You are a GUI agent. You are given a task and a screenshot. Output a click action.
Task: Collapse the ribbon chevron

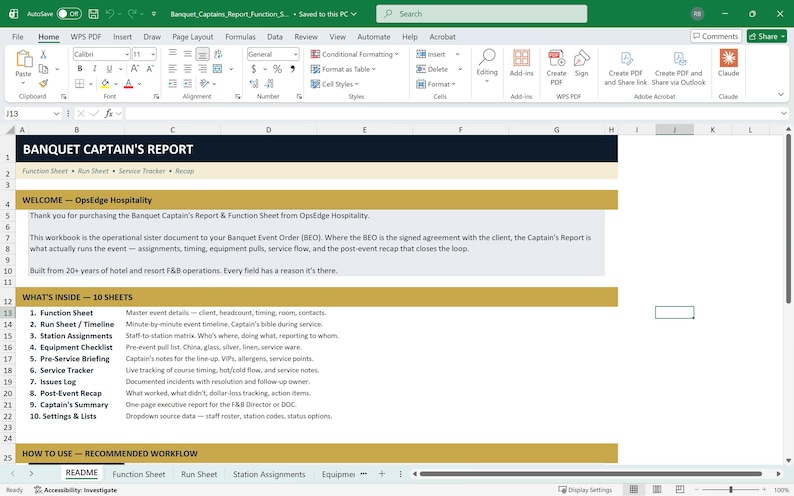click(x=781, y=95)
